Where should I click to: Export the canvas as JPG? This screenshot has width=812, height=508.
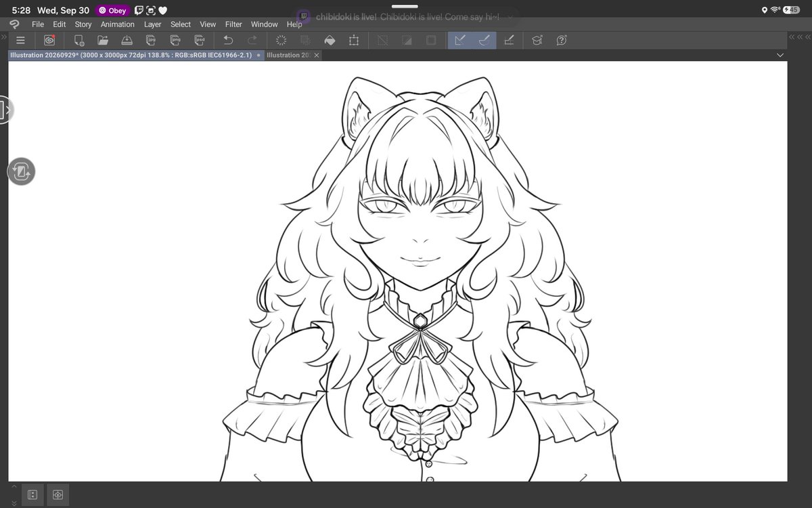152,40
